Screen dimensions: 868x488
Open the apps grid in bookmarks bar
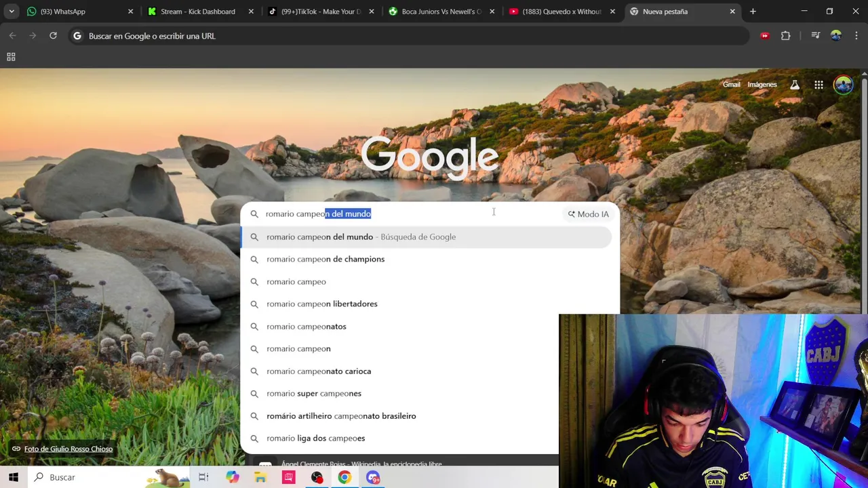coord(11,57)
